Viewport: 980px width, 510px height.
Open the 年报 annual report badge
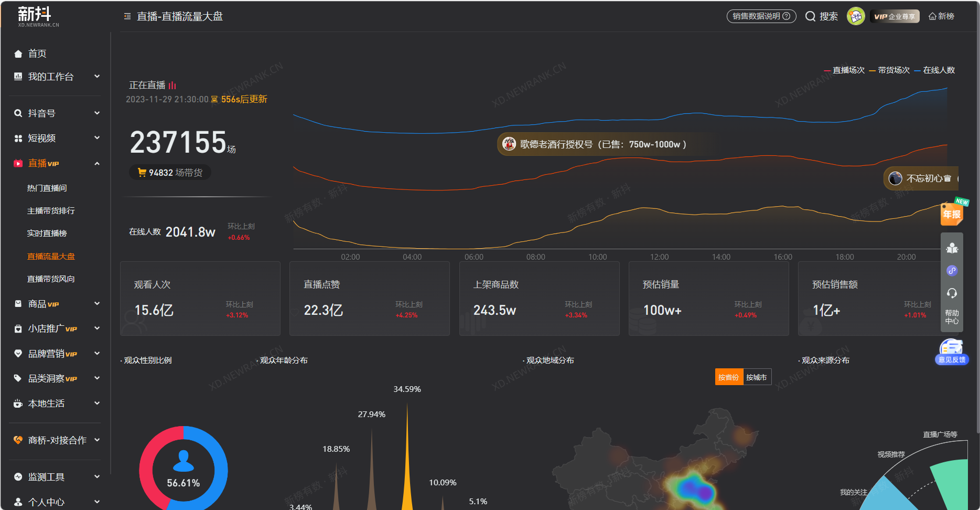pos(952,212)
